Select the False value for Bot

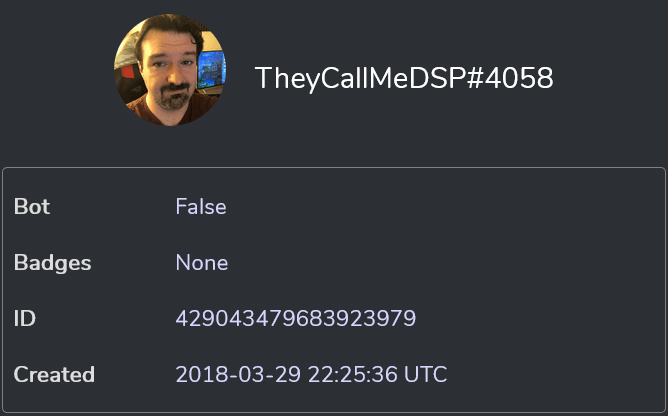click(x=201, y=207)
